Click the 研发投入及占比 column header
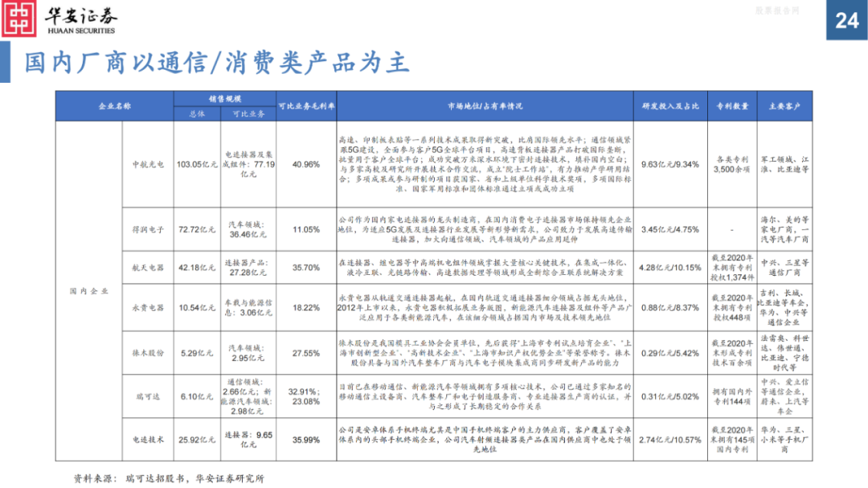This screenshot has width=868, height=488. 670,106
